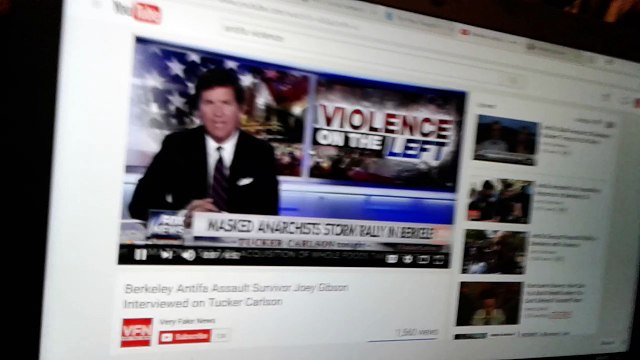
Task: Open first recommended video thumbnail with blue sky
Action: (506, 140)
